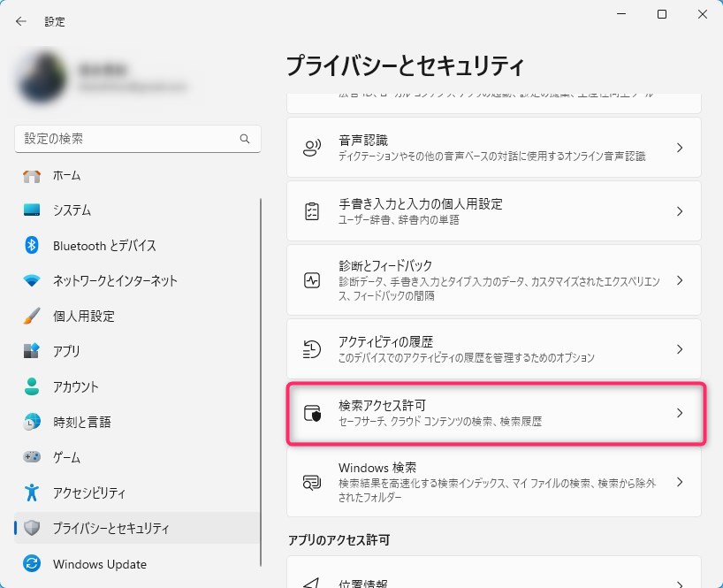This screenshot has height=588, width=723.
Task: Open 個人用設定 category
Action: [83, 317]
